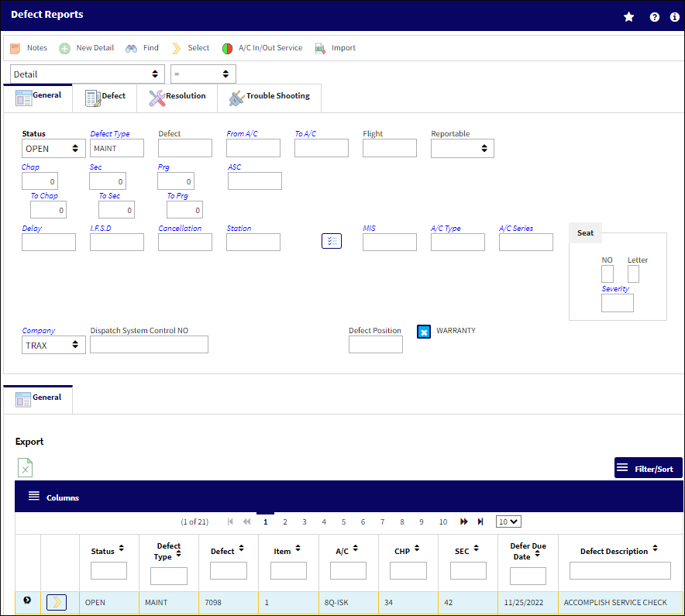Select lower General tab
This screenshot has width=685, height=616.
tap(39, 398)
